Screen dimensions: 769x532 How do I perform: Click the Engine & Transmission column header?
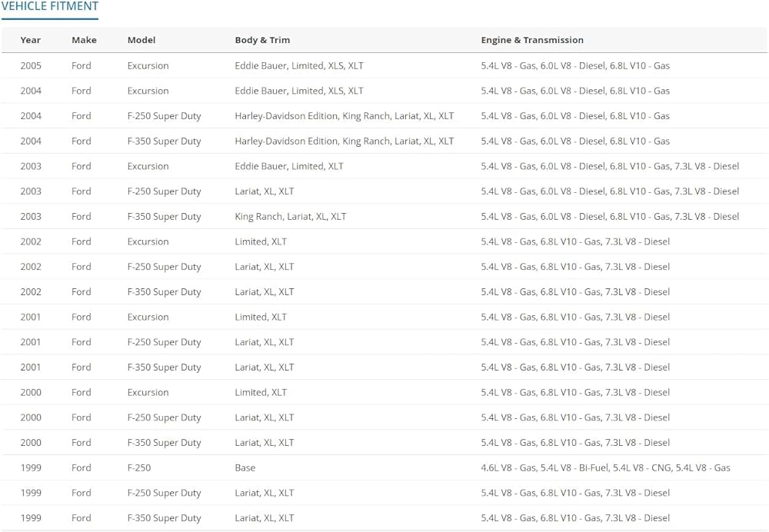[x=532, y=40]
